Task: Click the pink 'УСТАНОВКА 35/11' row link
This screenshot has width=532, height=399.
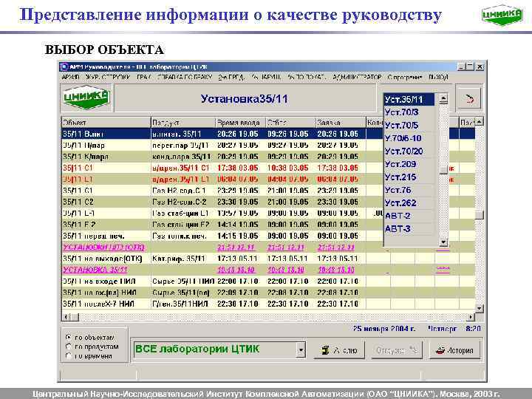Action: [x=95, y=270]
